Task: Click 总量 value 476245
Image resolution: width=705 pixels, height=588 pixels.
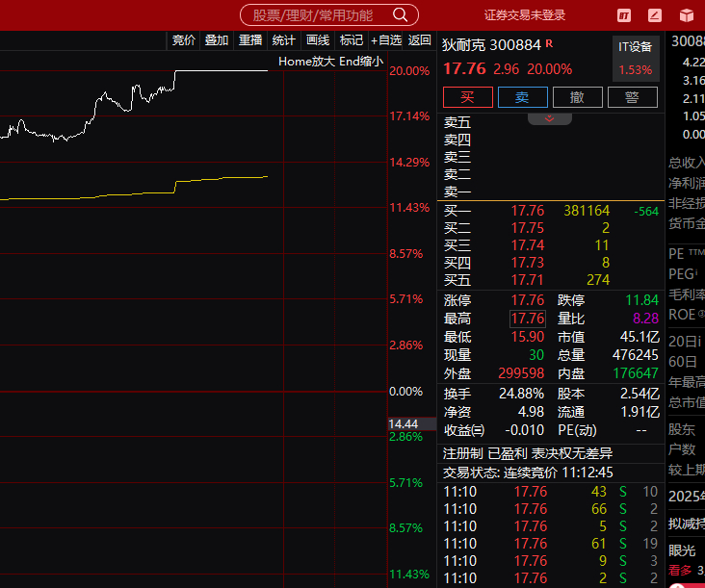Action: pyautogui.click(x=635, y=355)
